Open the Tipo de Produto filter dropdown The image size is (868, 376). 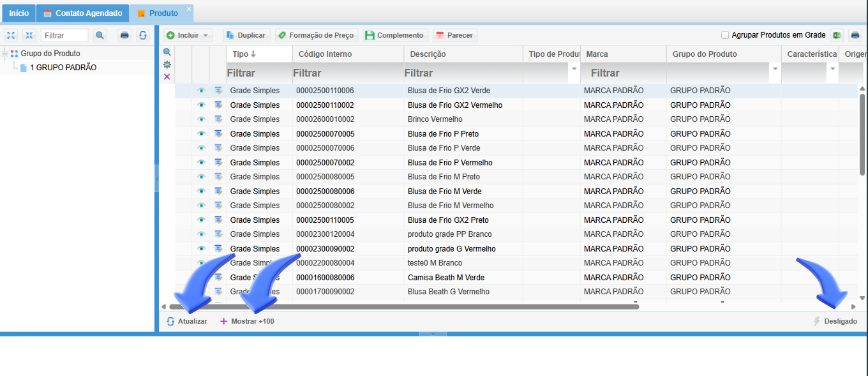click(x=574, y=69)
